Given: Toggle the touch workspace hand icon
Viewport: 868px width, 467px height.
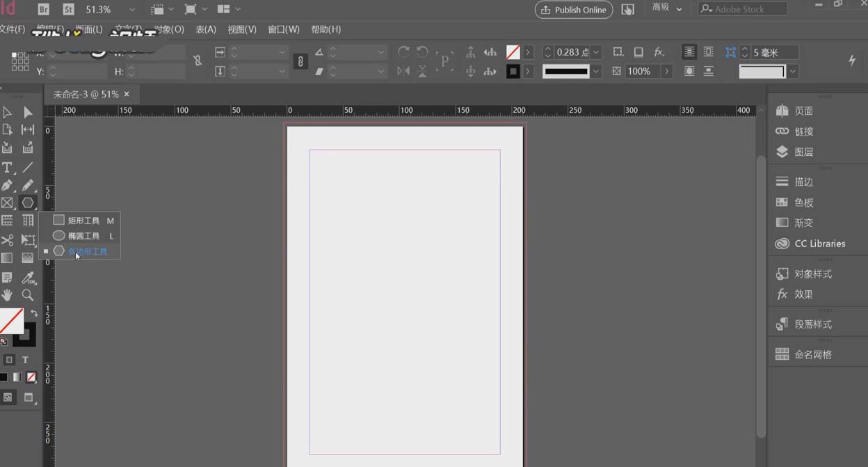Looking at the screenshot, I should coord(628,10).
